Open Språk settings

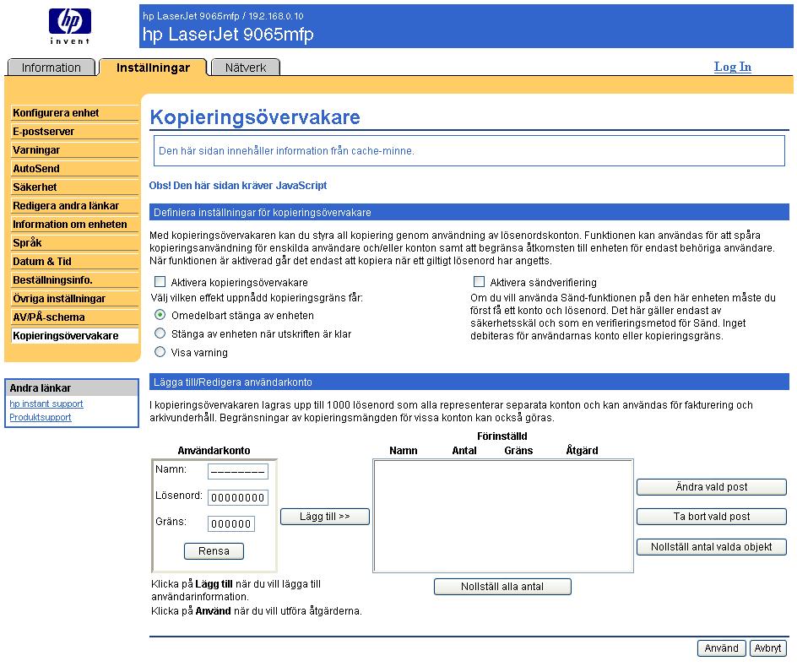coord(74,242)
